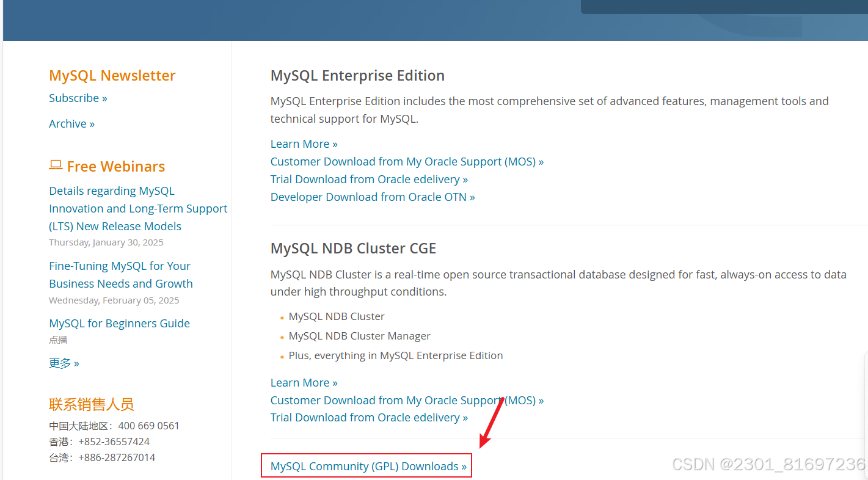Open Trial Download from Oracle edelivery
This screenshot has width=868, height=480.
[365, 179]
